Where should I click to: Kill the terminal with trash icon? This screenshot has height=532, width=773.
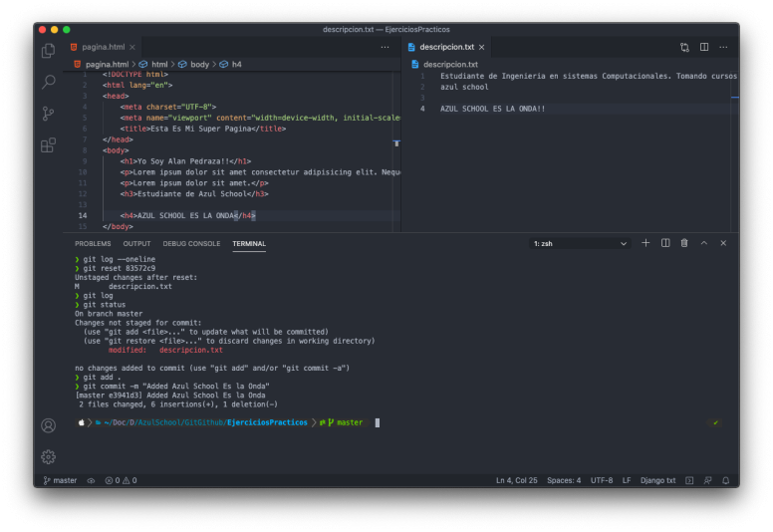(x=684, y=243)
